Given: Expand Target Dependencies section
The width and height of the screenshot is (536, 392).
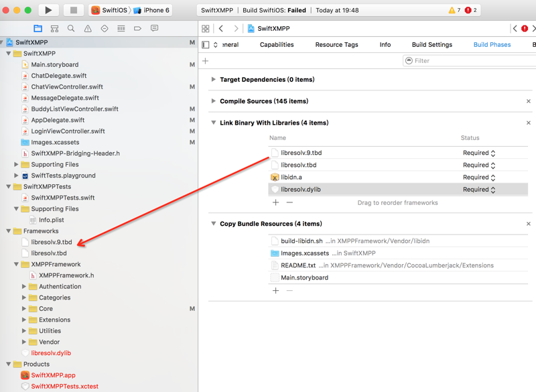Looking at the screenshot, I should [x=213, y=79].
